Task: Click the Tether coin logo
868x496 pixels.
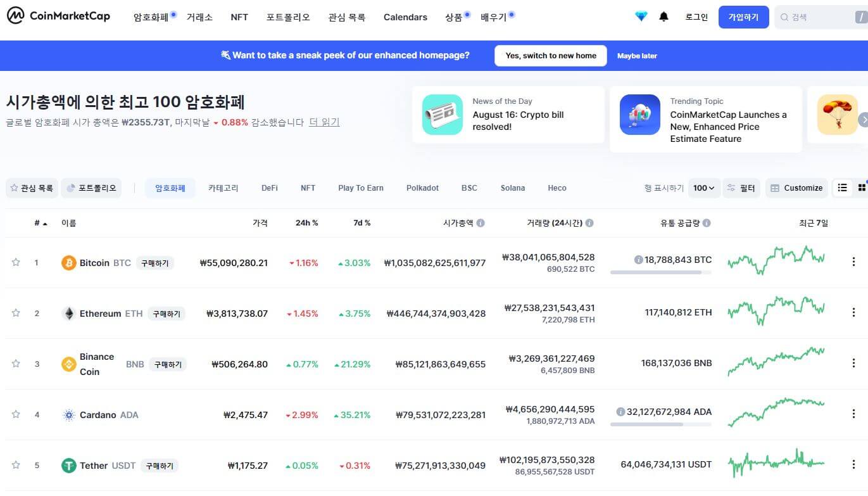Action: pyautogui.click(x=68, y=466)
